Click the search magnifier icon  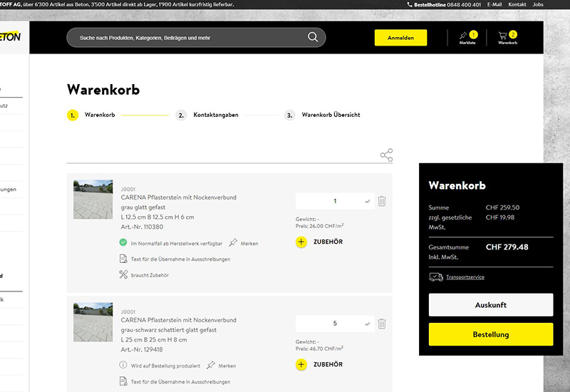tap(313, 37)
